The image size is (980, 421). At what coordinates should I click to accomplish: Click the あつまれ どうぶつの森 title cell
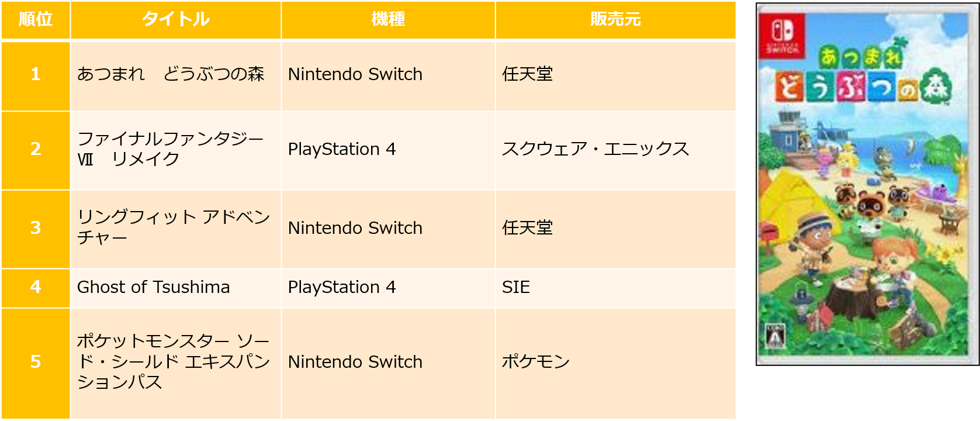171,74
